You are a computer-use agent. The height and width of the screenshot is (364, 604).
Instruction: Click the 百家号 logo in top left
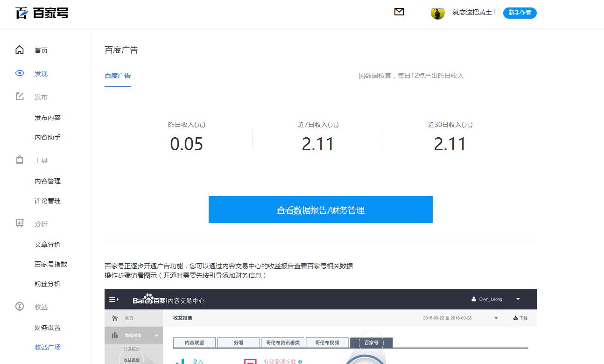pos(41,13)
